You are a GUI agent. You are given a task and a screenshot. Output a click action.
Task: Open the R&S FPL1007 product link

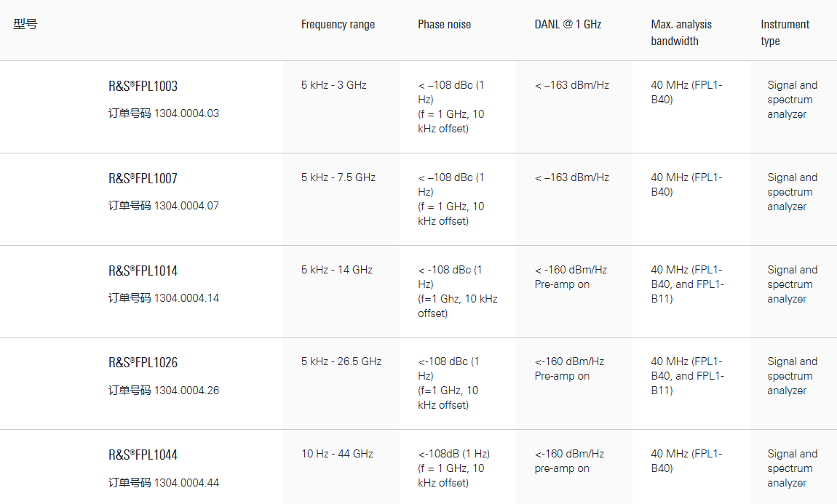coord(143,179)
